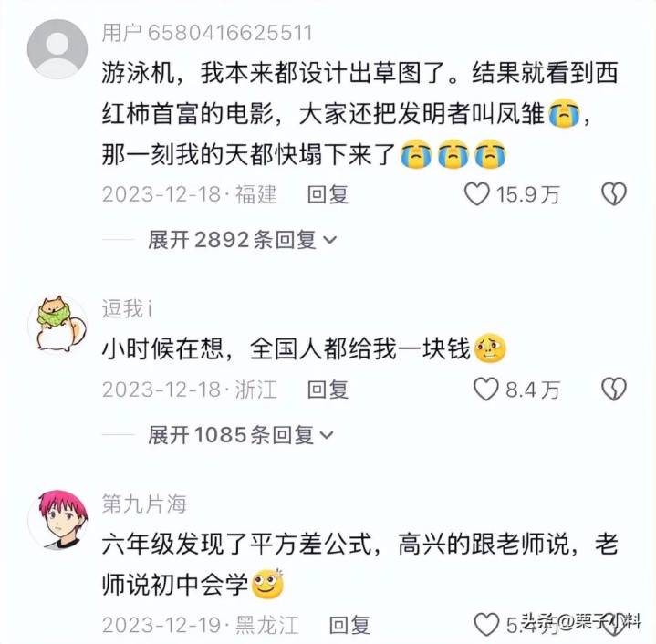Reply to the 黑龙江 user's comment

click(x=349, y=625)
